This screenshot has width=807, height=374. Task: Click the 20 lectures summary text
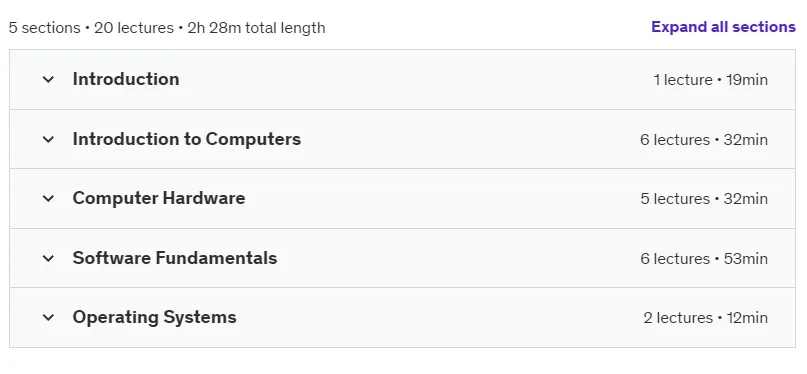pos(134,27)
